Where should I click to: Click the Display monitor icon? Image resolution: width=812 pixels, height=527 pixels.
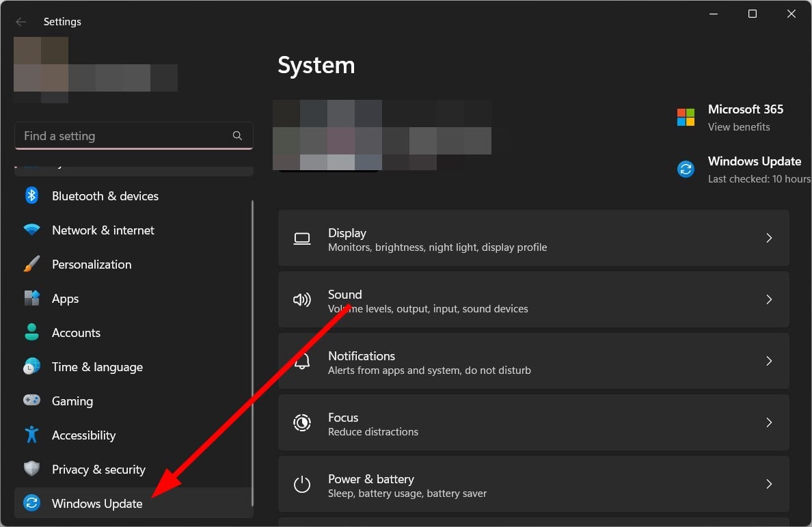pyautogui.click(x=301, y=238)
